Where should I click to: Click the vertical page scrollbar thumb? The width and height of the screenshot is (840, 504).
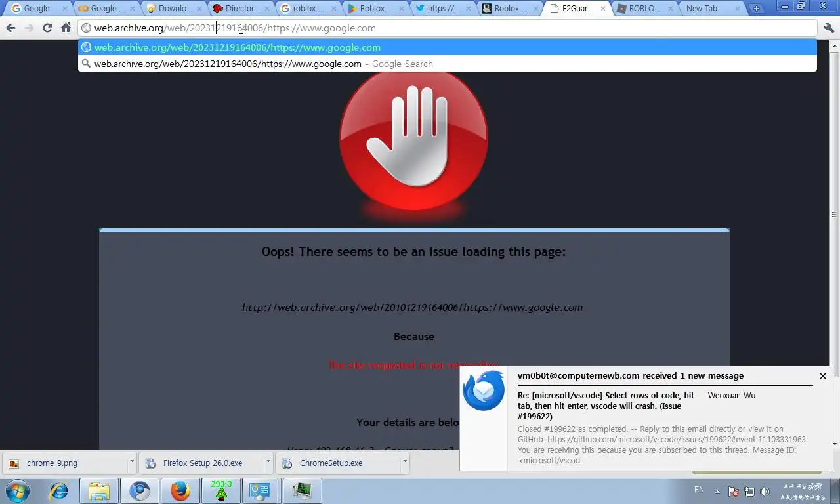point(834,214)
